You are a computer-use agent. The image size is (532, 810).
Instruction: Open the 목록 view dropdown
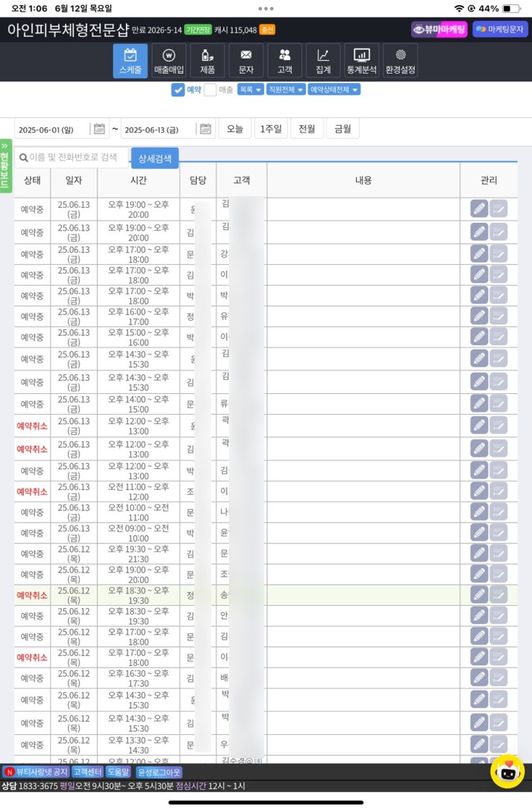(x=251, y=90)
